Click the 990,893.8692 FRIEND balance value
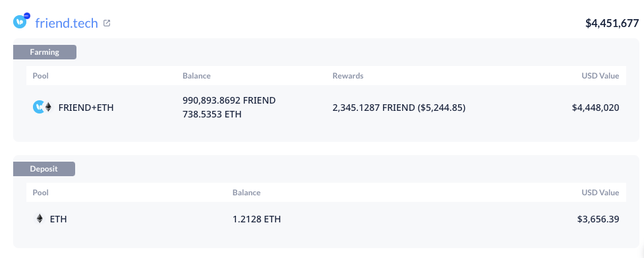The image size is (644, 258). [229, 100]
